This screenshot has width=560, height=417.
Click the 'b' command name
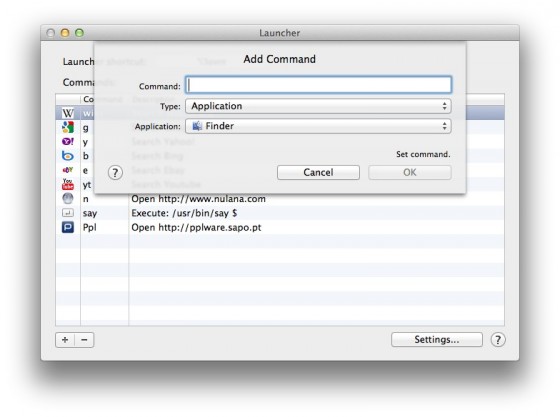86,156
